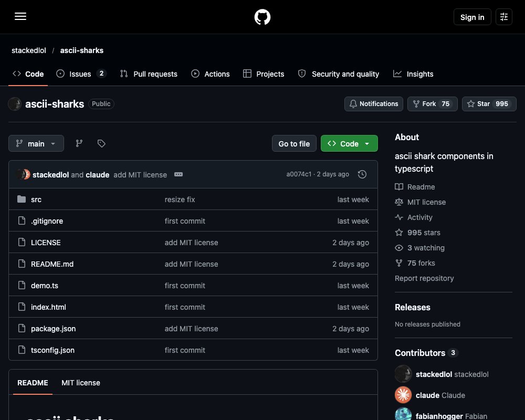
Task: Open Security and quality tab
Action: pos(339,73)
